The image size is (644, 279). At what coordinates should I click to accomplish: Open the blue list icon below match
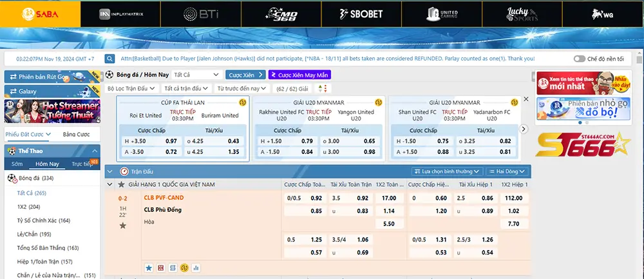(x=173, y=268)
